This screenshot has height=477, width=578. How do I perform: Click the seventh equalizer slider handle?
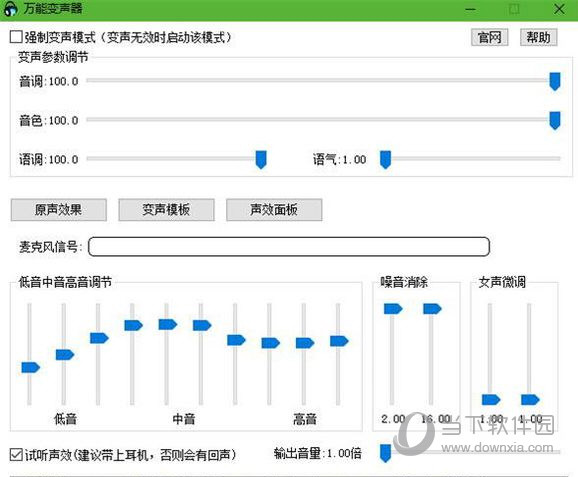click(x=236, y=340)
